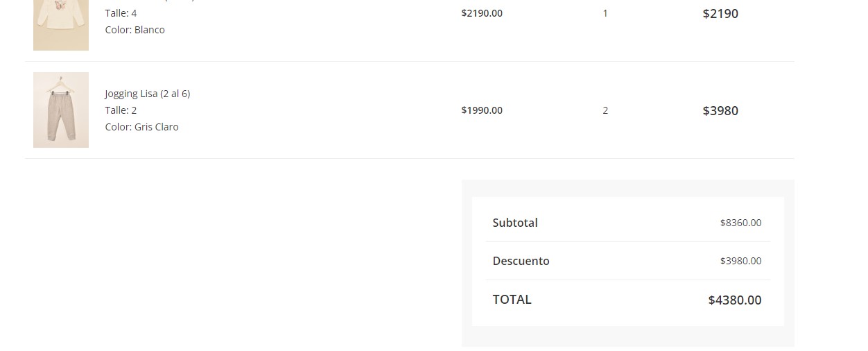Click the 'Talle: 2' size text
Screen dimensions: 868x351
tap(121, 110)
